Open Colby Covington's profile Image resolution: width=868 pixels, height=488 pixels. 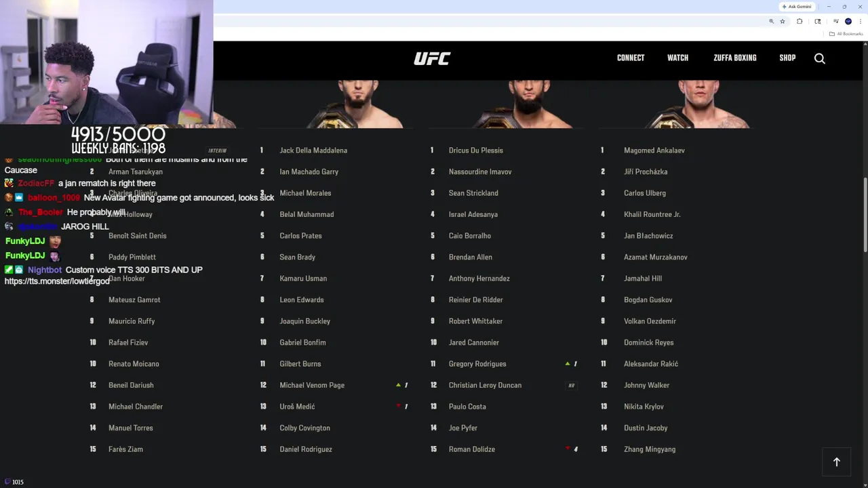point(304,428)
